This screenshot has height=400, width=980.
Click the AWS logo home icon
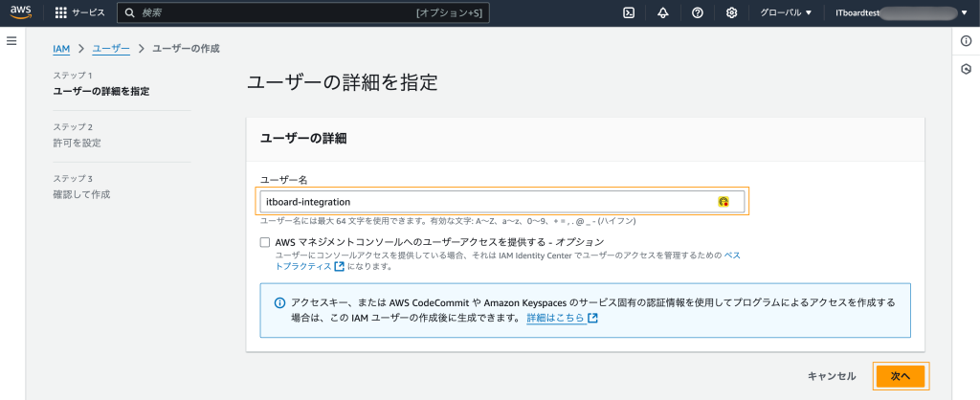22,13
